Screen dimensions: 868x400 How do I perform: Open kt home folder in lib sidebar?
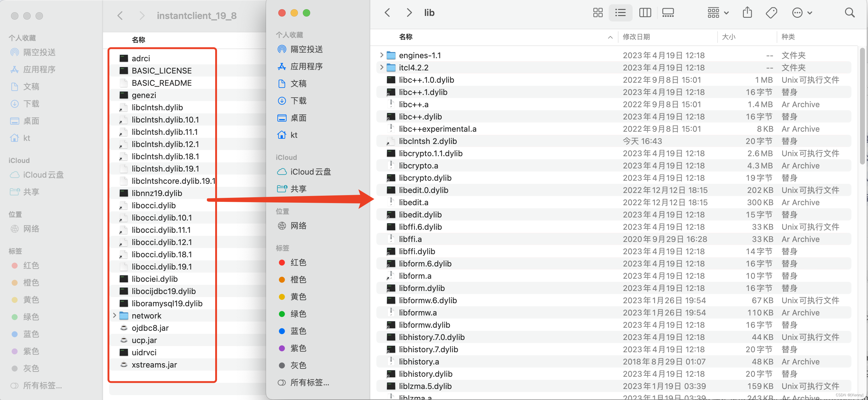point(287,135)
